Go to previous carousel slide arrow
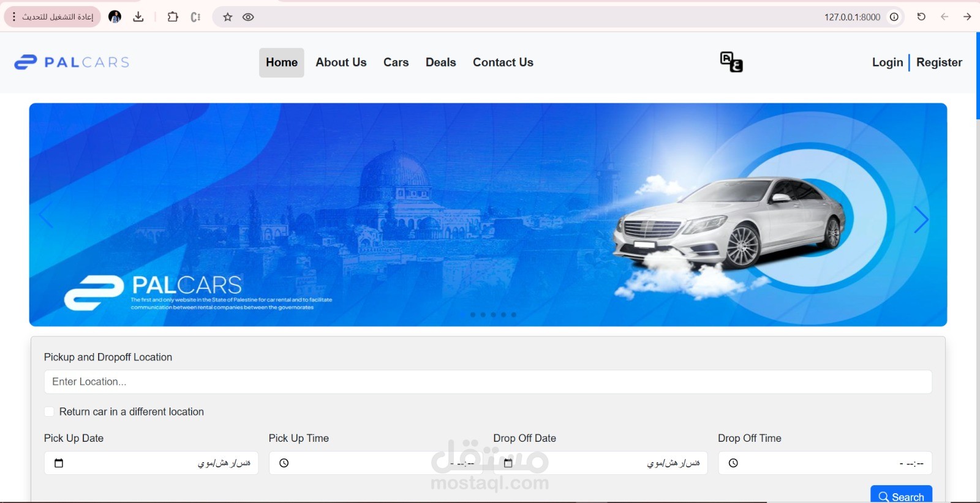The width and height of the screenshot is (980, 503). click(x=46, y=216)
